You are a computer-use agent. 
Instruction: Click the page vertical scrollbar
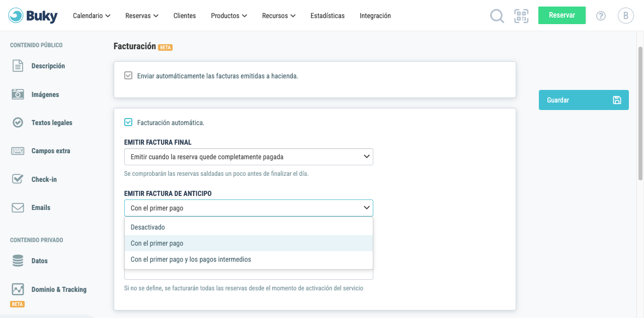640,113
